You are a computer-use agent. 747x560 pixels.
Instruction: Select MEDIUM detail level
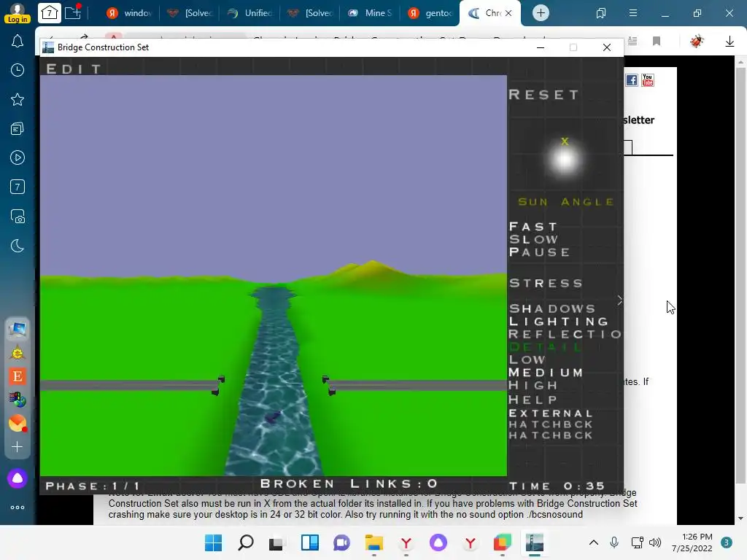pyautogui.click(x=546, y=373)
